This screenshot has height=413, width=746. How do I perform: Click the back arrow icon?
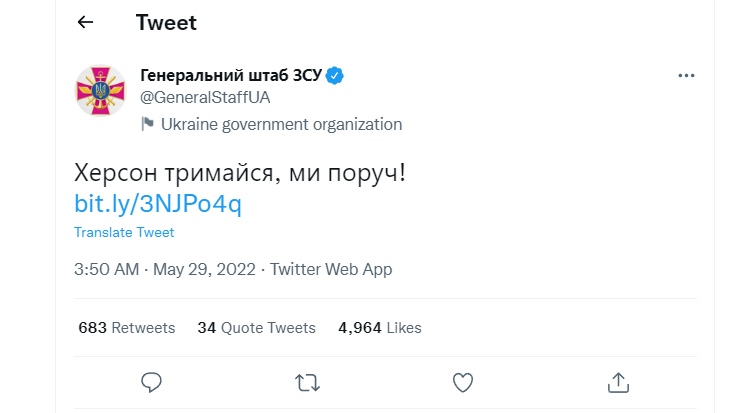click(x=85, y=22)
